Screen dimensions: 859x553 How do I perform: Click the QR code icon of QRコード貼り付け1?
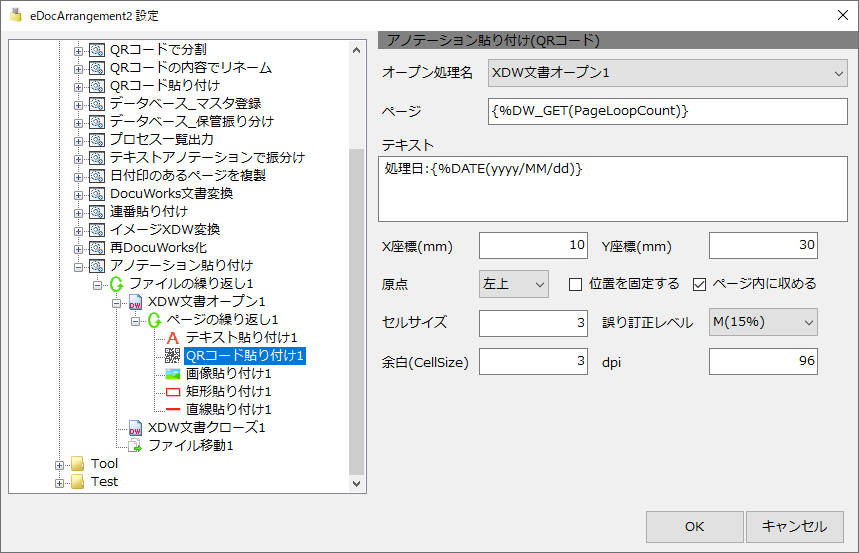[173, 356]
